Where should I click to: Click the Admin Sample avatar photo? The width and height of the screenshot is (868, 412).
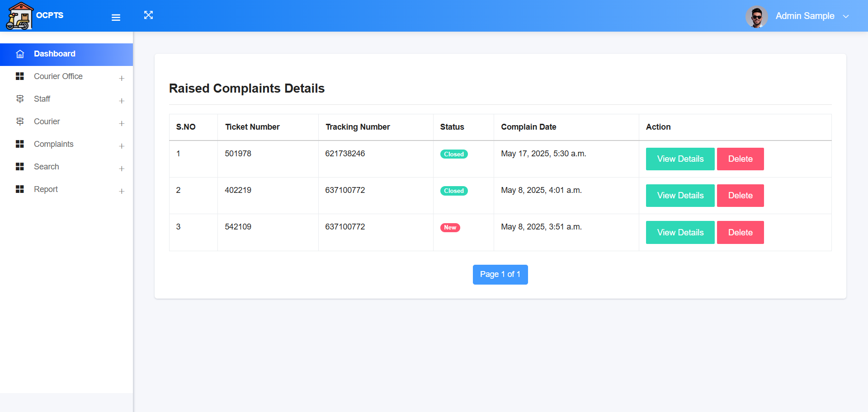pos(756,17)
